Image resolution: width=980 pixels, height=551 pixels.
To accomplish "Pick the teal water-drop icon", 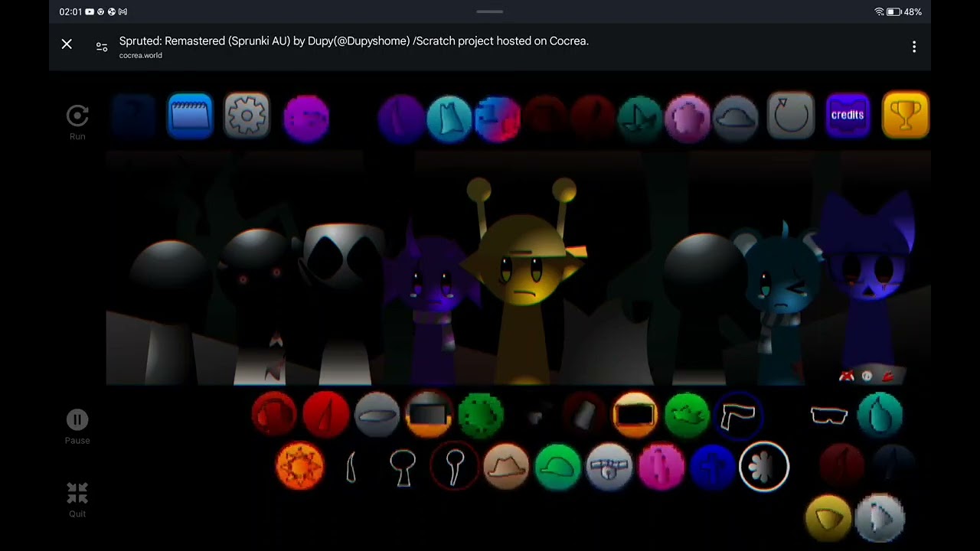I will 880,414.
